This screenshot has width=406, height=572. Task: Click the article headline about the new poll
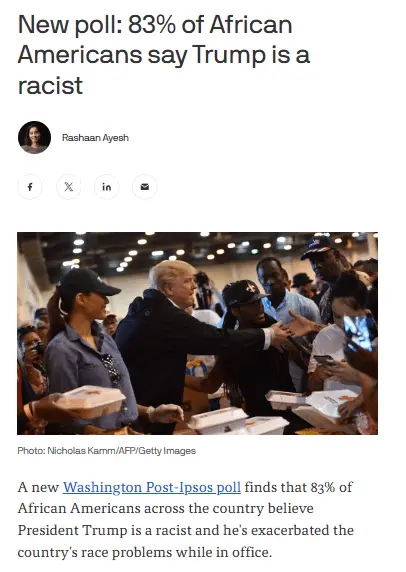tap(164, 55)
